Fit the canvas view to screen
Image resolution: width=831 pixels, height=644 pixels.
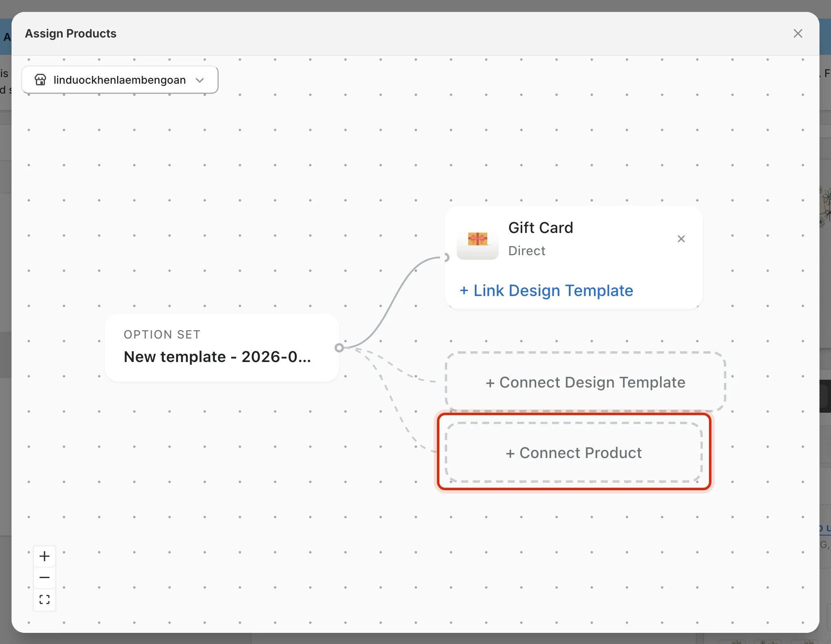point(45,599)
